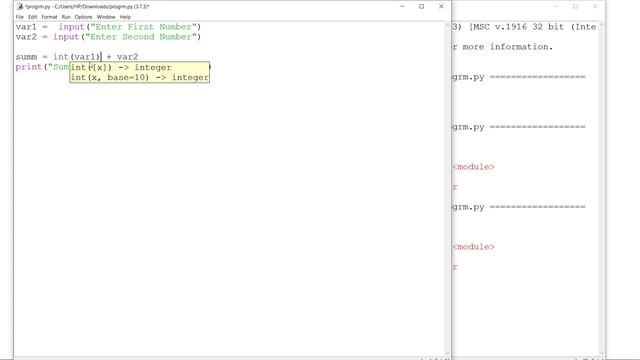The height and width of the screenshot is (360, 640).
Task: Click the 'print' keyword in editor
Action: 29,67
